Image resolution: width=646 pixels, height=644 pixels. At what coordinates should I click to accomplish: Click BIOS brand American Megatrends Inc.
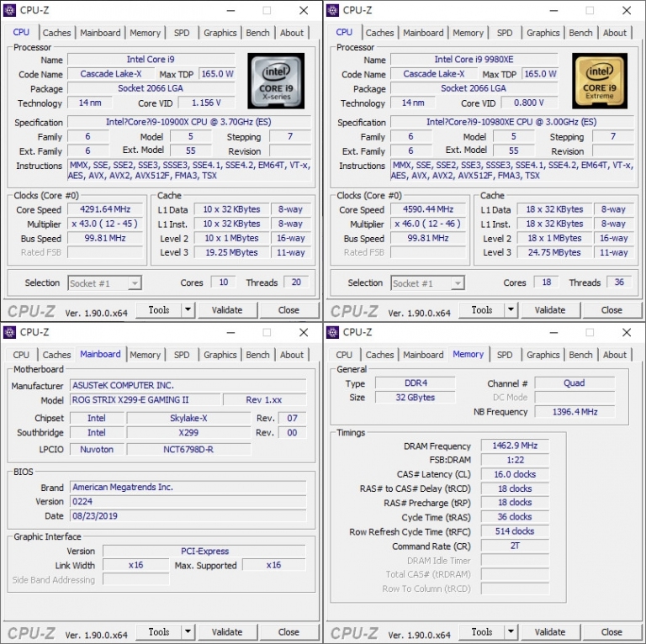(188, 487)
